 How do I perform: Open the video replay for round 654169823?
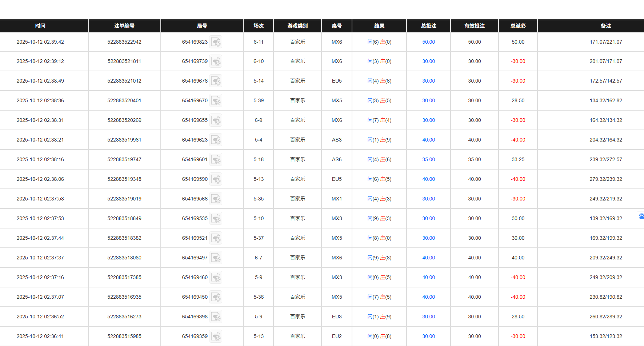tap(216, 42)
